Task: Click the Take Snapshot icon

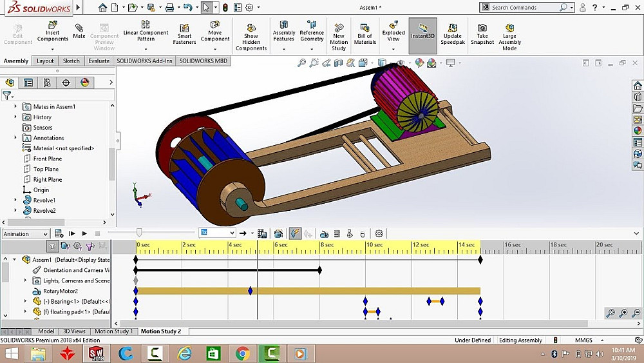Action: (482, 34)
